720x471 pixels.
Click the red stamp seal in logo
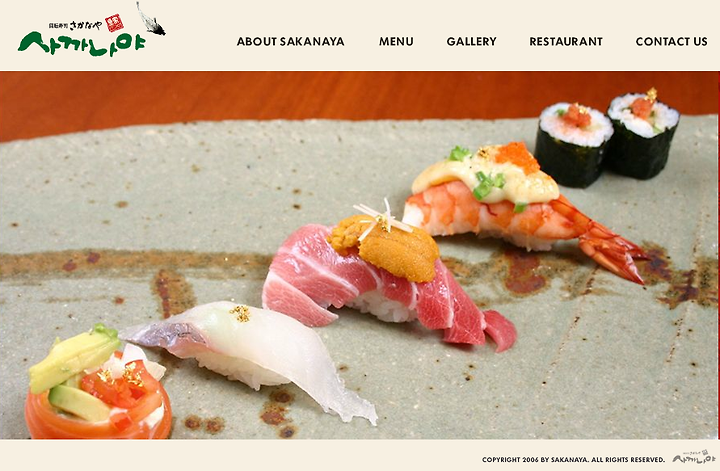click(114, 23)
